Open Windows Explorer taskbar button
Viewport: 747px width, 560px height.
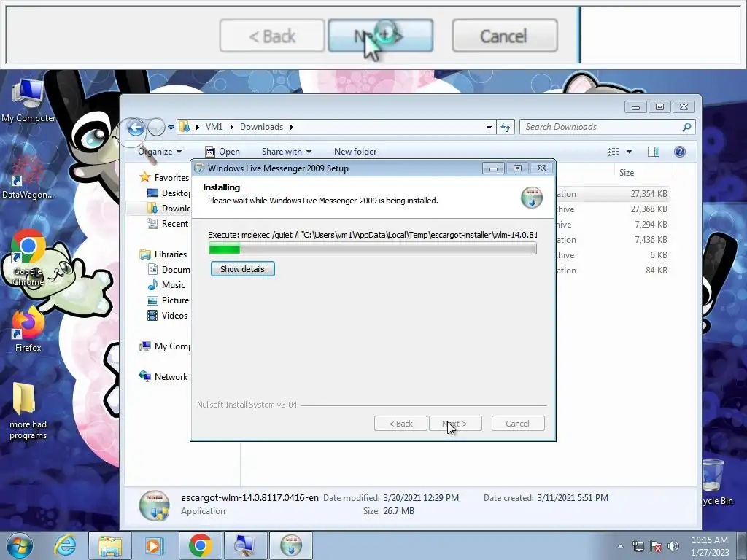click(110, 545)
